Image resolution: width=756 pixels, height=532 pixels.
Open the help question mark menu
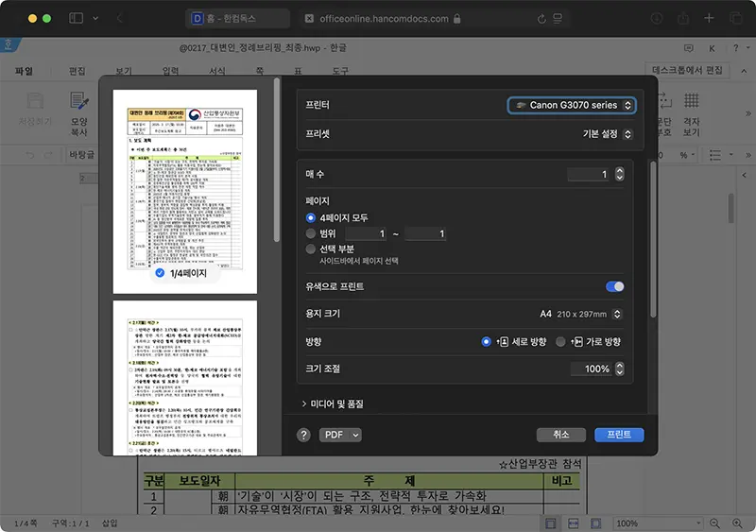[x=736, y=48]
